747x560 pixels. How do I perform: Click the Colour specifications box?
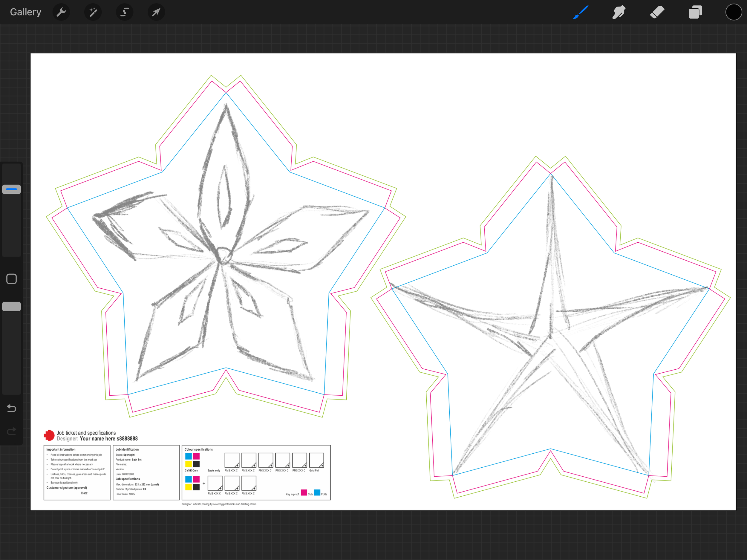tap(256, 472)
